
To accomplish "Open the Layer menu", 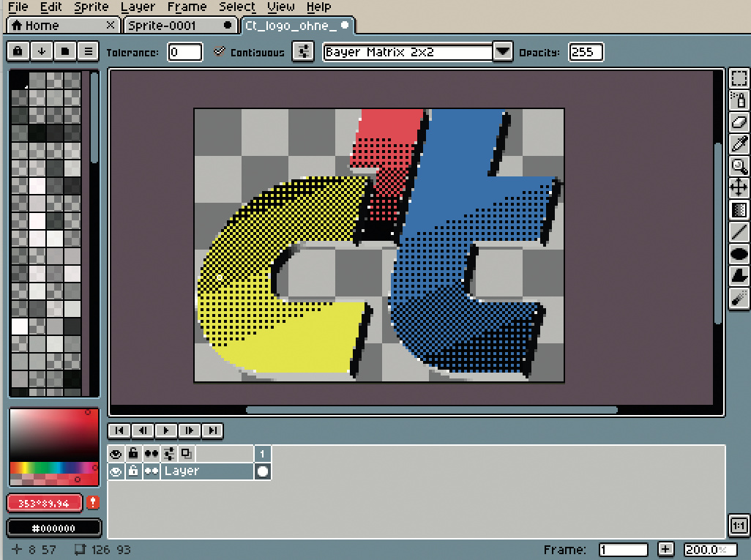I will [x=138, y=7].
